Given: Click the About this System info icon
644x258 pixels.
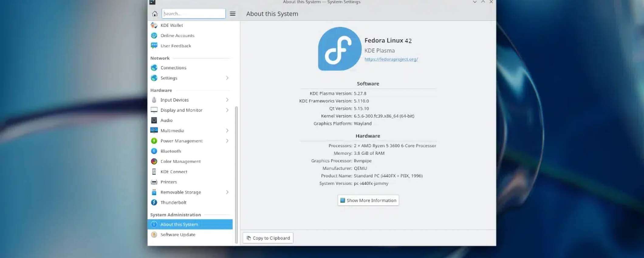Looking at the screenshot, I should pyautogui.click(x=154, y=224).
